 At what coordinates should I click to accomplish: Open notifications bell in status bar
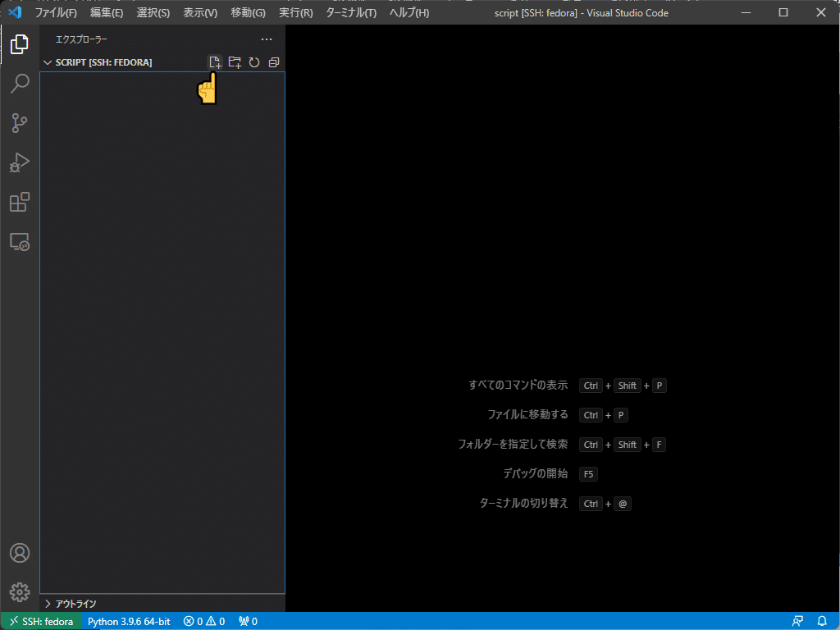click(x=822, y=621)
